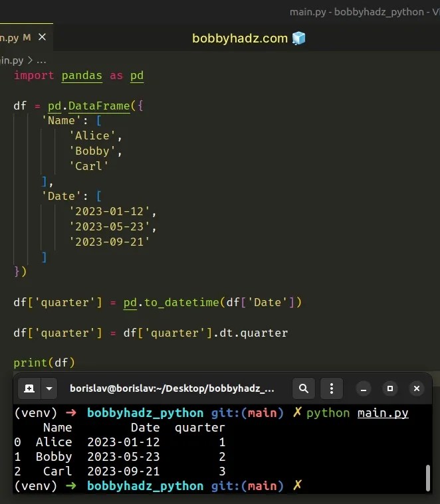Click 'pandas' in the import line
This screenshot has width=440, height=504.
pyautogui.click(x=82, y=75)
